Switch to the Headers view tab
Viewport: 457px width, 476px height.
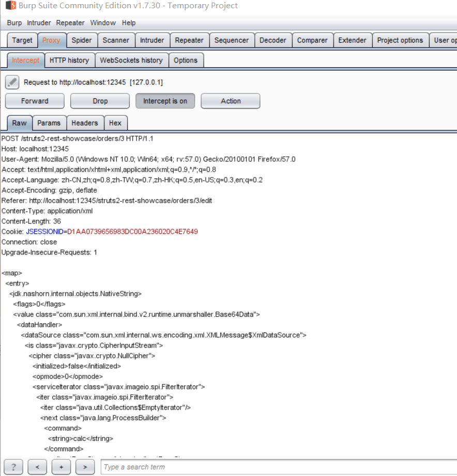click(x=85, y=123)
